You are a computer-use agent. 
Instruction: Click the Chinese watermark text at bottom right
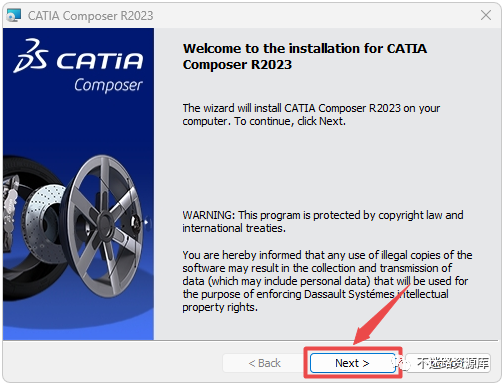point(453,363)
